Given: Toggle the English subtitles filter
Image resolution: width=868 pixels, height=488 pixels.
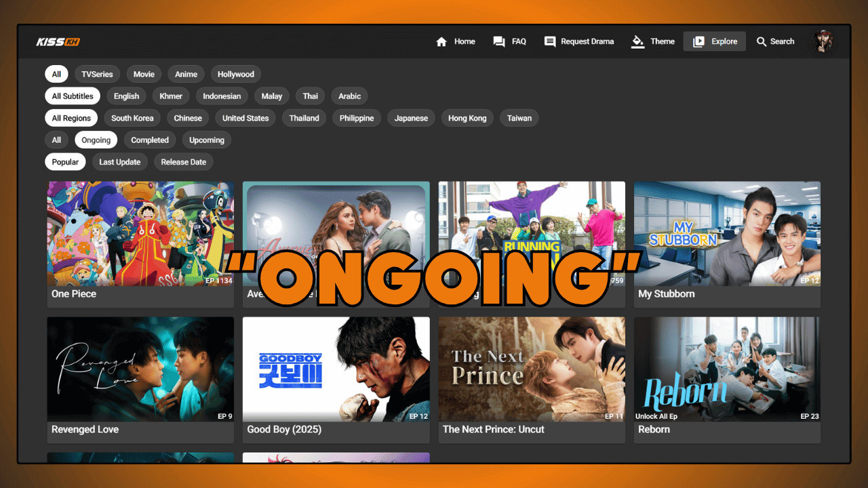Looking at the screenshot, I should (126, 96).
